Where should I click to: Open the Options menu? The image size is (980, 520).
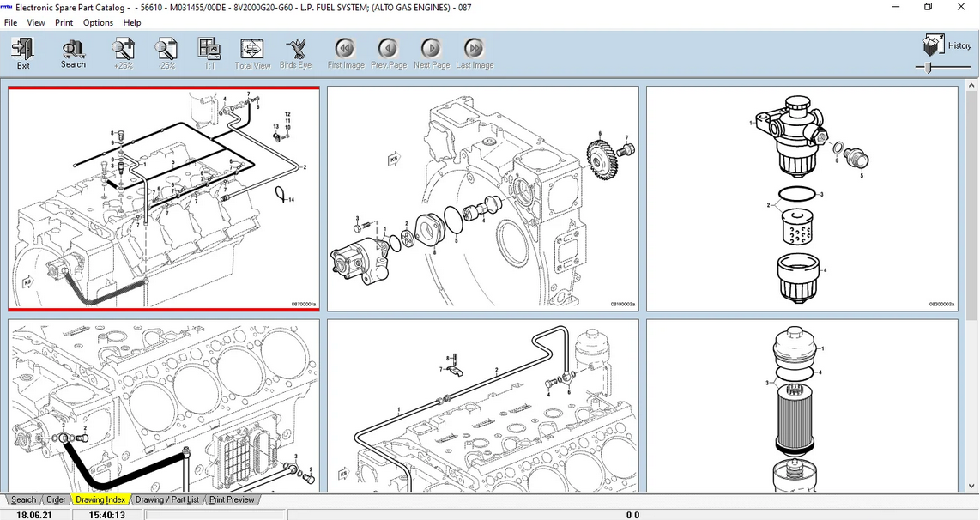(98, 23)
